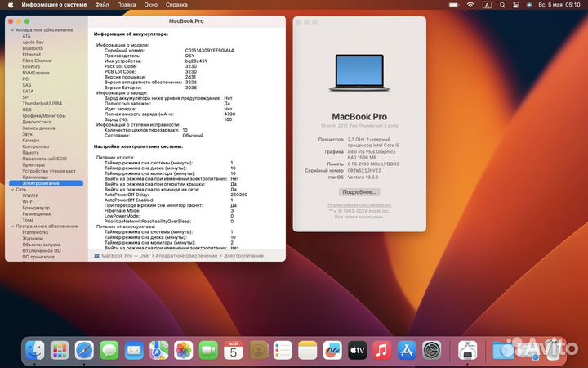Open Photos app in the dock
The image size is (588, 368).
(184, 351)
